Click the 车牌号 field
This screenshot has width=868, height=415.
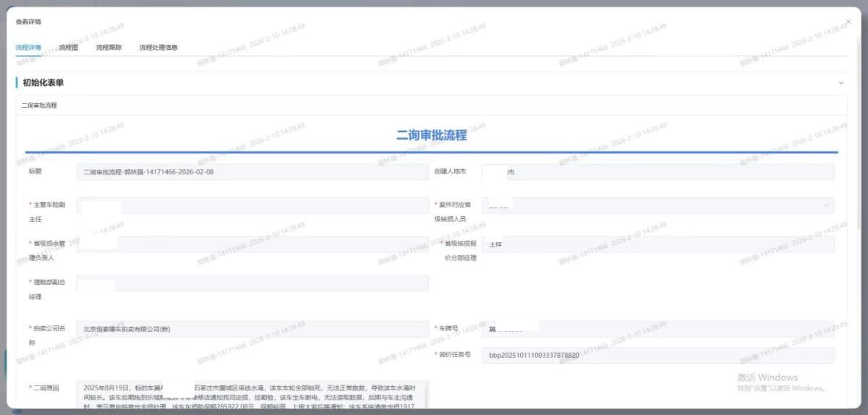657,329
